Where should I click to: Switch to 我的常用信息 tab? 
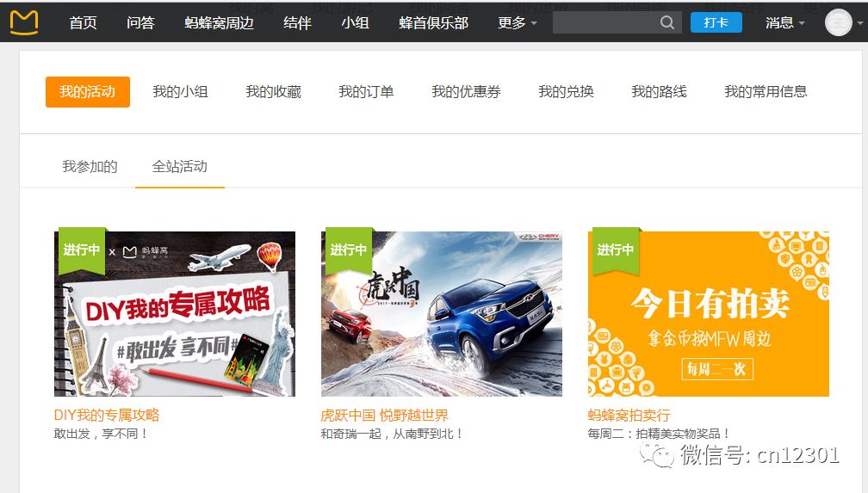(766, 92)
